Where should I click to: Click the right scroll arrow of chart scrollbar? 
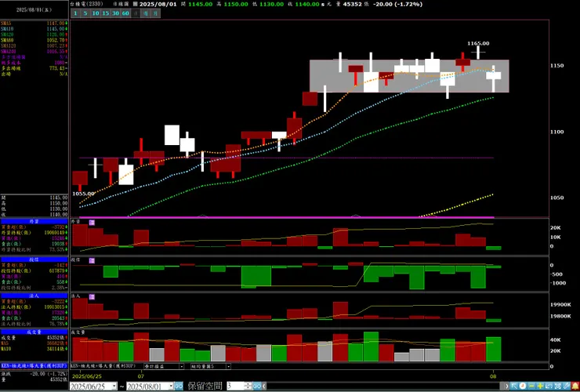(507, 387)
